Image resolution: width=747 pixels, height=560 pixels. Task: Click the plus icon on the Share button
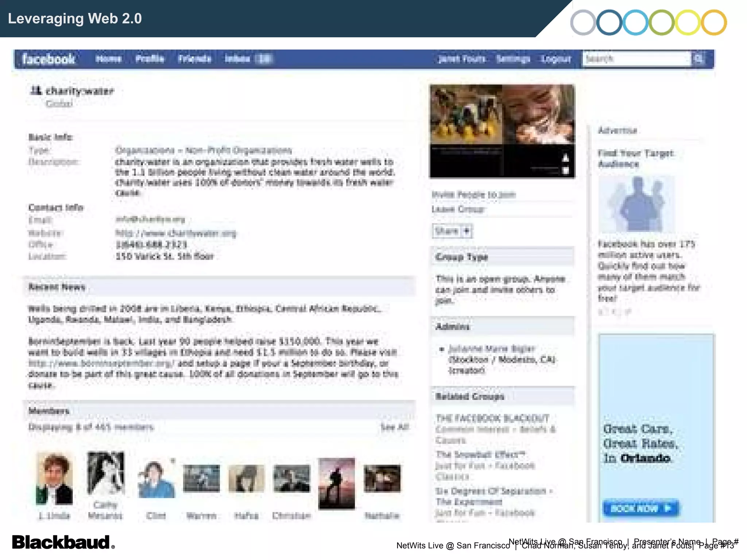tap(467, 231)
